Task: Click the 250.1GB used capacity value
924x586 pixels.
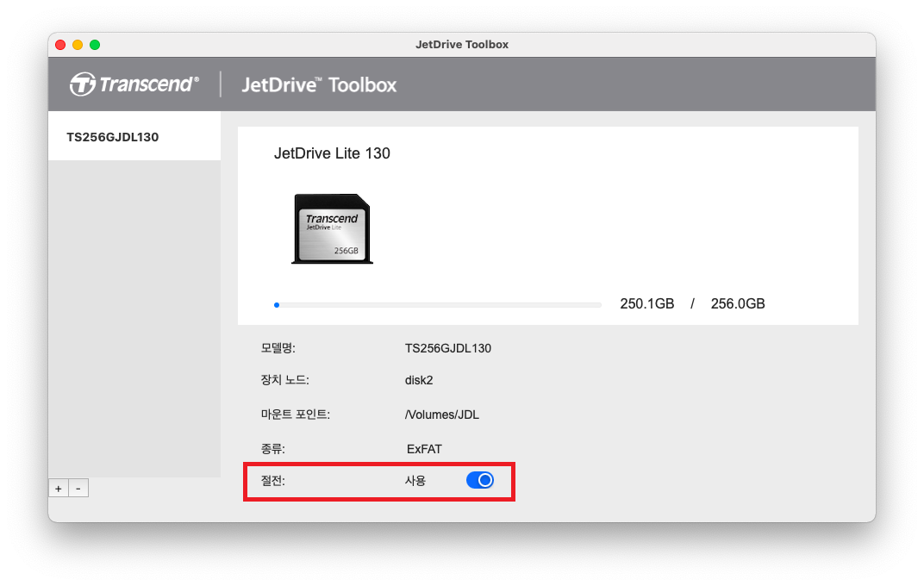Action: click(646, 304)
